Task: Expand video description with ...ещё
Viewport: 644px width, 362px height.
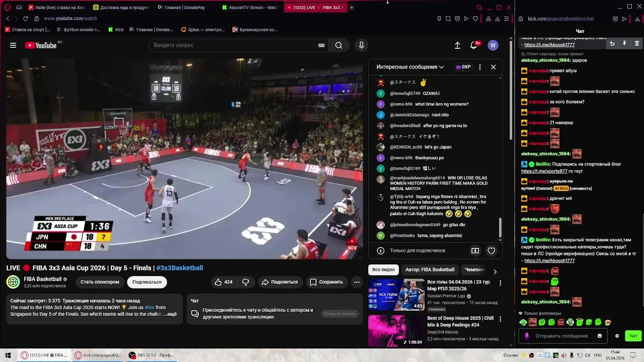Action: (170, 314)
